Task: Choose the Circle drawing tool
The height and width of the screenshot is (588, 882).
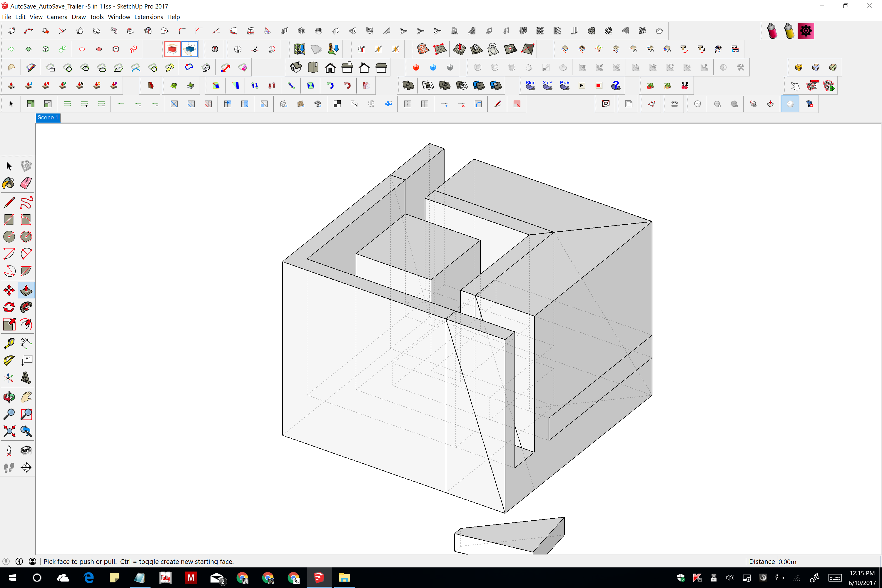Action: point(9,237)
